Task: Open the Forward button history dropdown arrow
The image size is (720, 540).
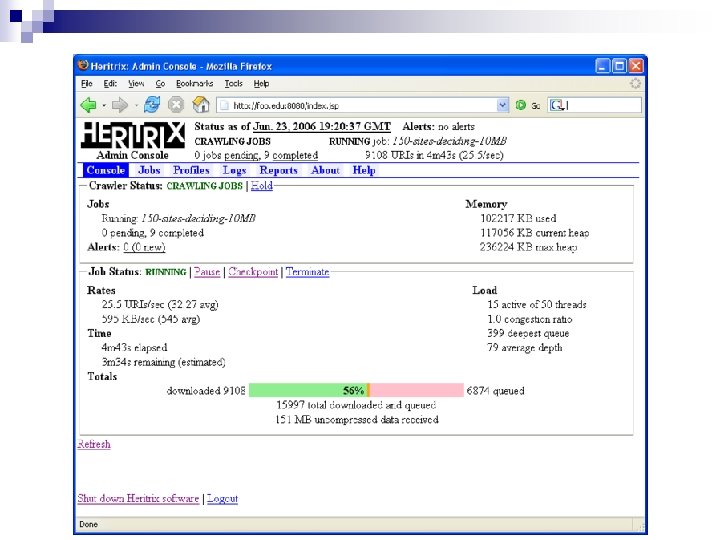Action: (136, 106)
